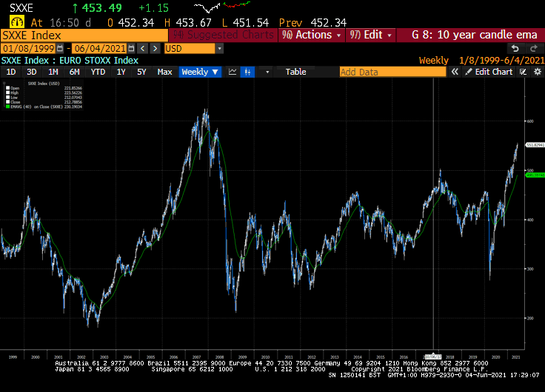
Task: Toggle the Low series legend checkbox
Action: [7, 98]
